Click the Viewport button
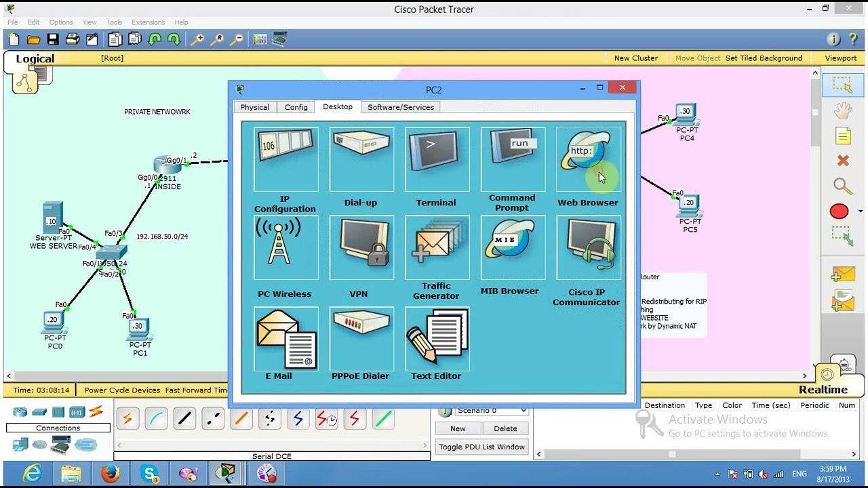The width and height of the screenshot is (868, 488). [x=841, y=58]
